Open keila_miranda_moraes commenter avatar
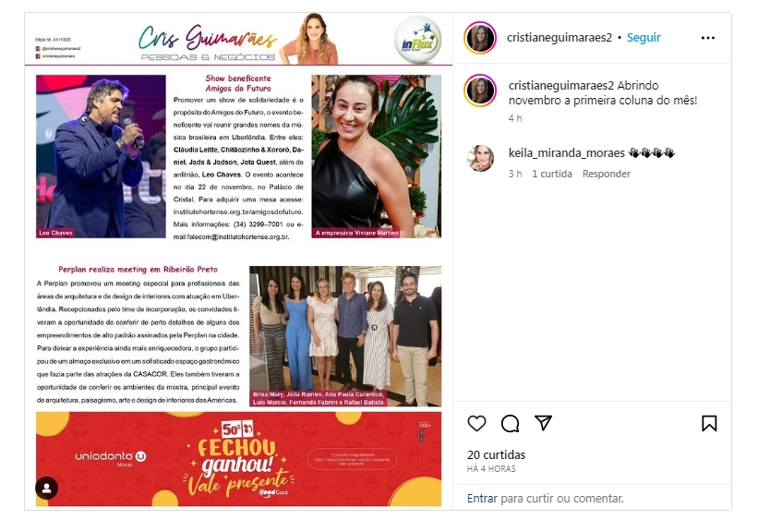This screenshot has width=758, height=532. point(480,158)
